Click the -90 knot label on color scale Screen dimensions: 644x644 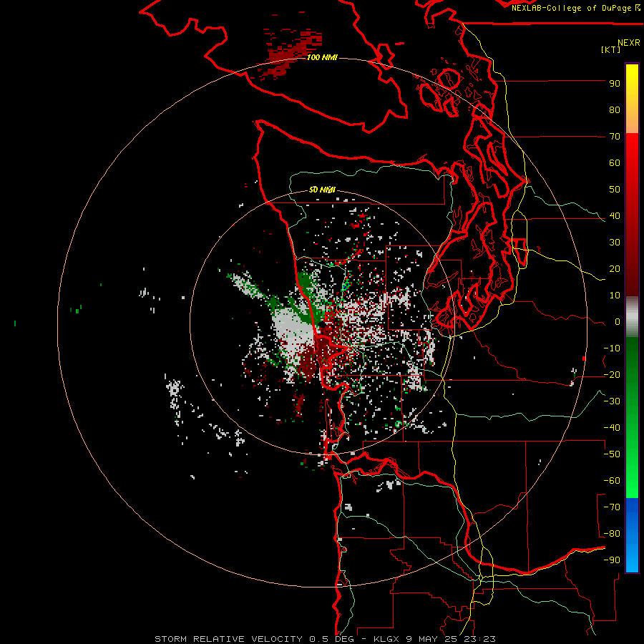click(612, 560)
